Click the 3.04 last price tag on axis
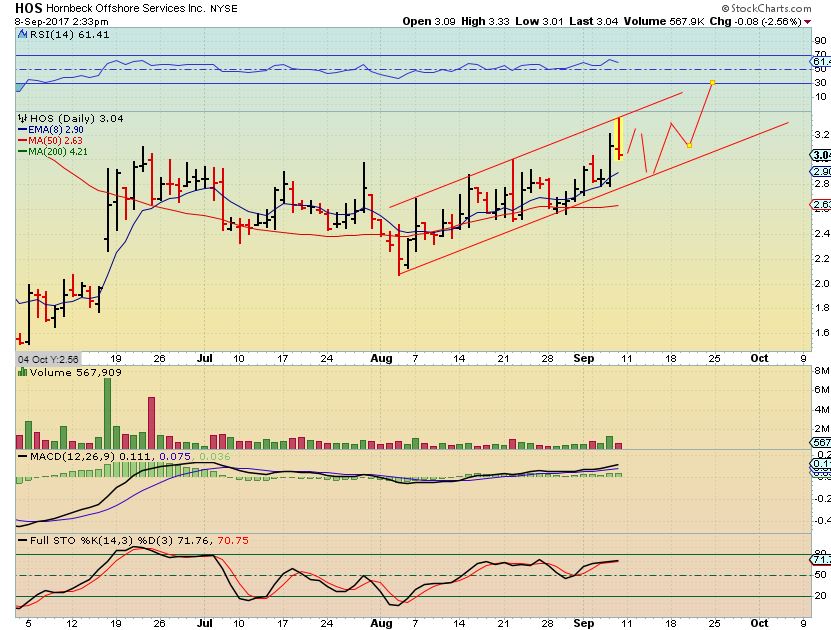831x630 pixels. [821, 155]
